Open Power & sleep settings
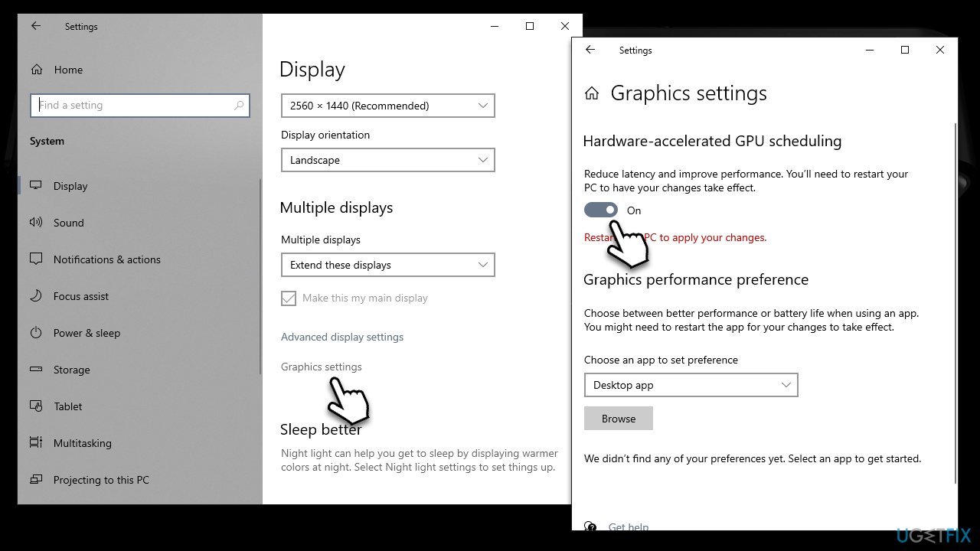This screenshot has height=551, width=980. (x=87, y=333)
